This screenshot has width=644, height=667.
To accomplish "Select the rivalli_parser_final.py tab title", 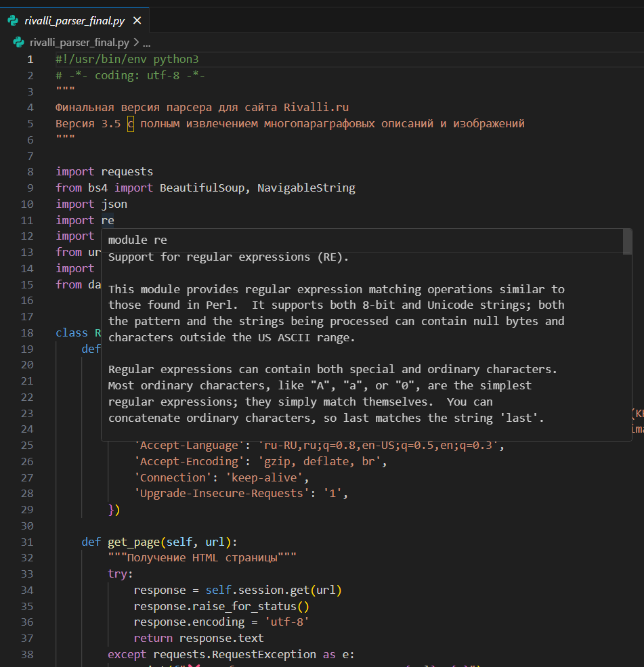I will click(x=74, y=21).
